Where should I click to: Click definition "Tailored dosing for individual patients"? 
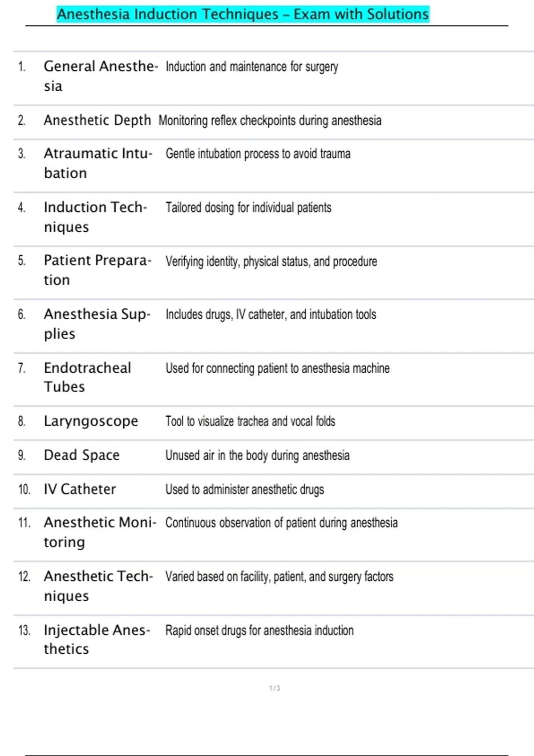click(248, 208)
